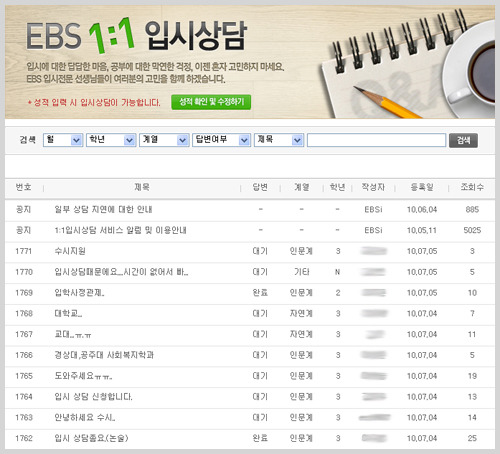
Task: Click 자연계 in row 1768
Action: (x=301, y=313)
